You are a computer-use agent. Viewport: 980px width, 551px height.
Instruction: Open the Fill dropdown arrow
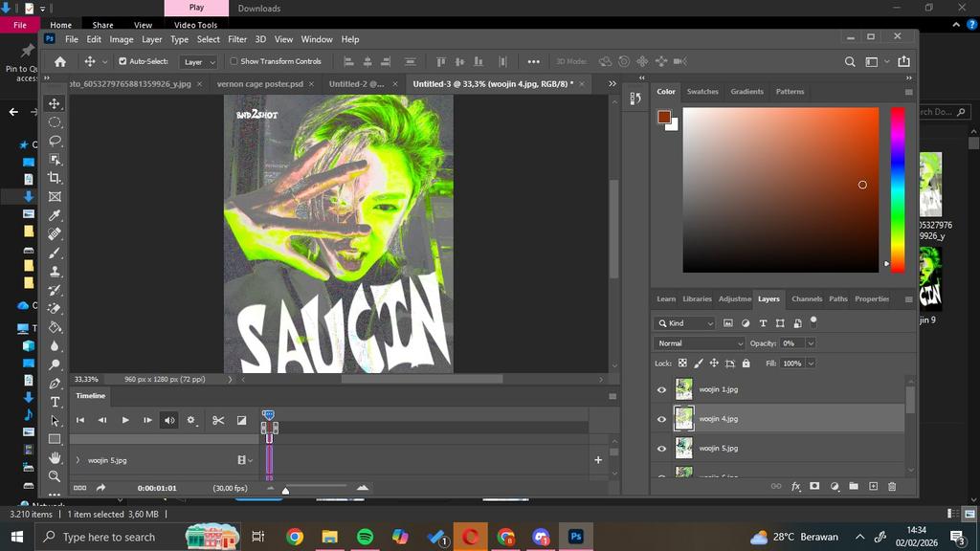811,363
